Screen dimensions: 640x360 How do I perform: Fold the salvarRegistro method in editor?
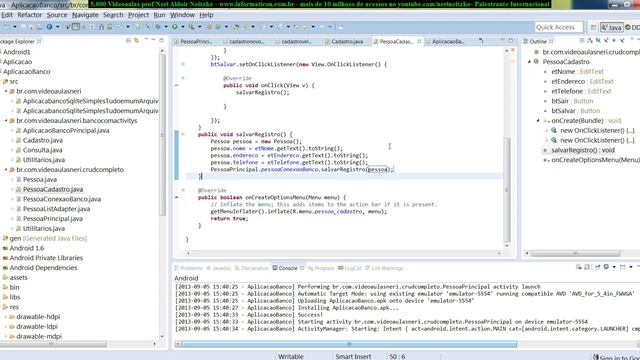[x=183, y=134]
